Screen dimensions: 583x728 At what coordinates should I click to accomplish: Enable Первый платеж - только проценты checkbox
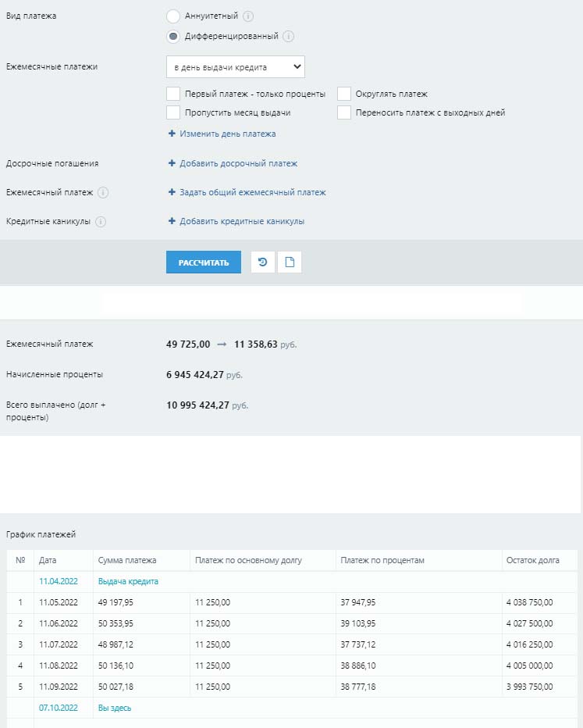173,94
